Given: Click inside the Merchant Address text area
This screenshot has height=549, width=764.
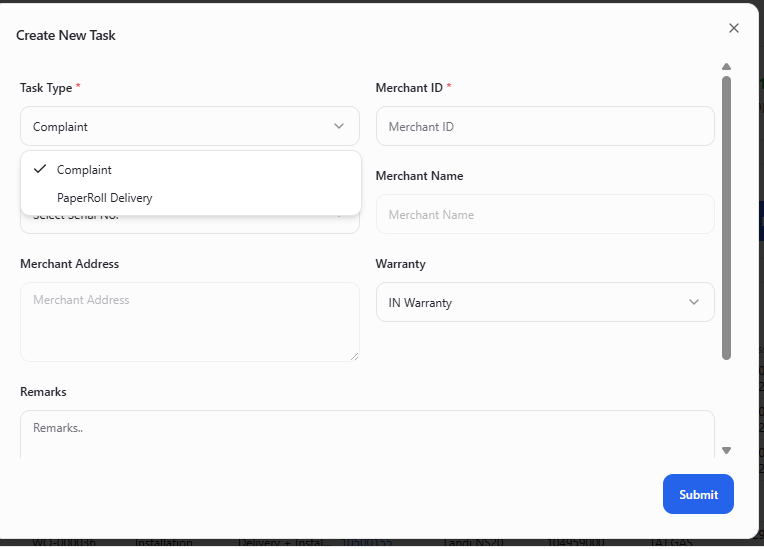Looking at the screenshot, I should point(189,321).
